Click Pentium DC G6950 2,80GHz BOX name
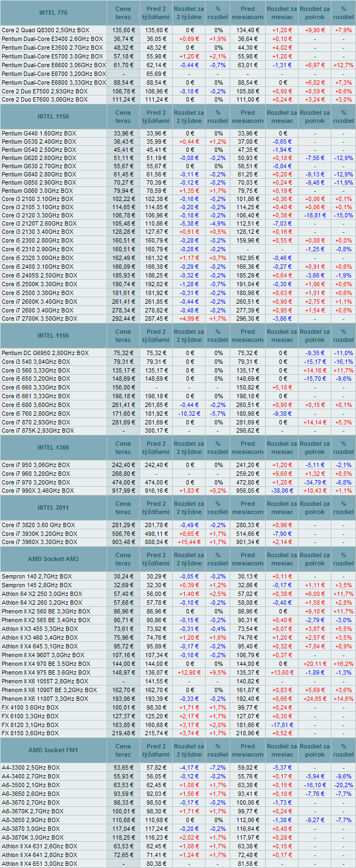 pyautogui.click(x=45, y=353)
